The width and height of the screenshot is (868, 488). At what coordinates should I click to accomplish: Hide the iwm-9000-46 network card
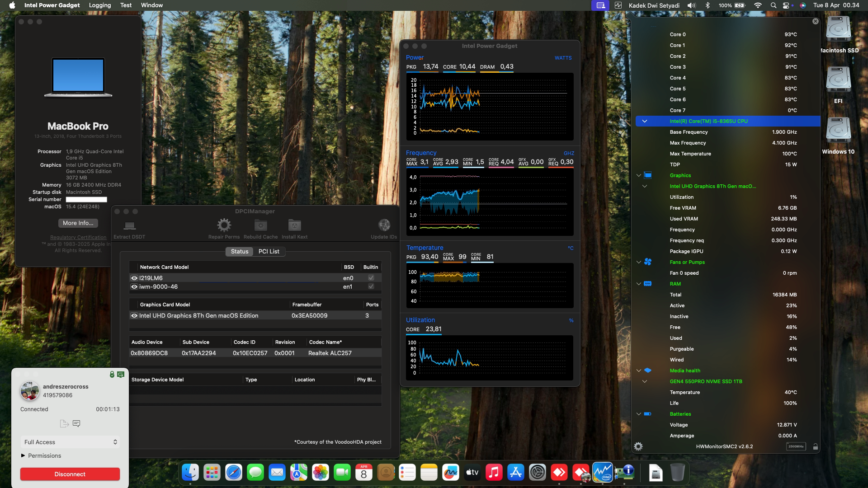coord(134,286)
